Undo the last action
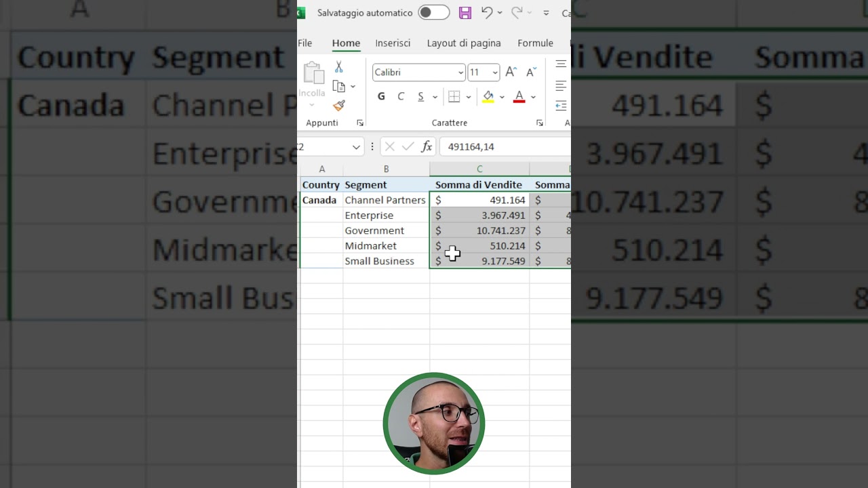This screenshot has height=488, width=868. 486,12
